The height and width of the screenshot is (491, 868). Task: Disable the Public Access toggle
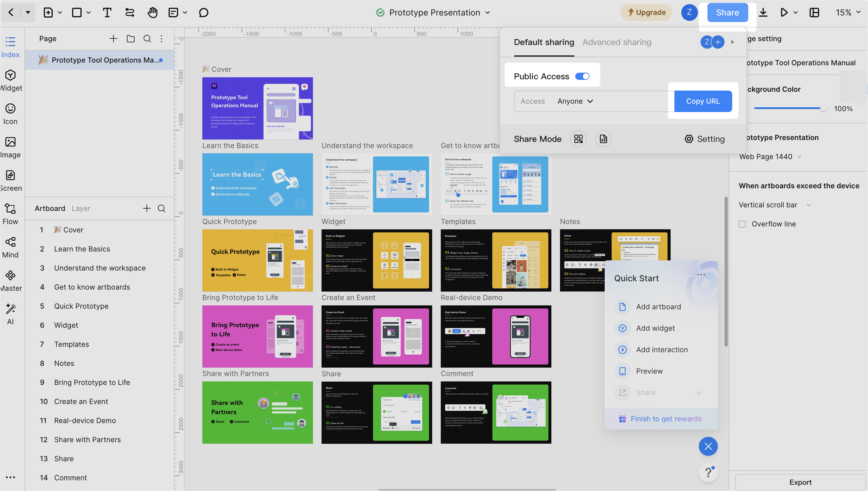click(583, 76)
